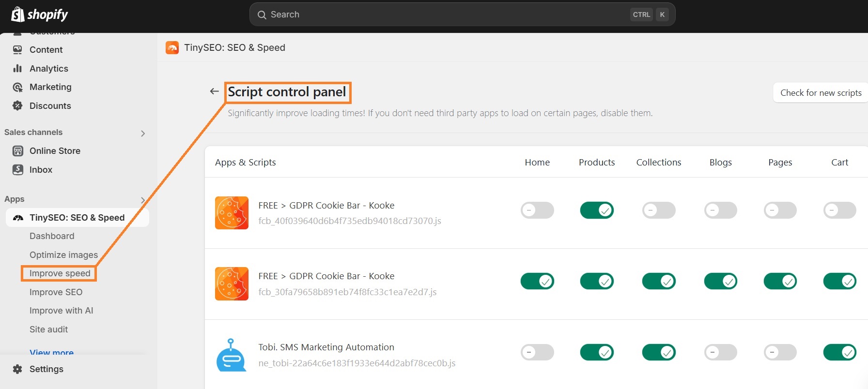The height and width of the screenshot is (389, 868).
Task: Select the Analytics sidebar item
Action: [x=48, y=68]
